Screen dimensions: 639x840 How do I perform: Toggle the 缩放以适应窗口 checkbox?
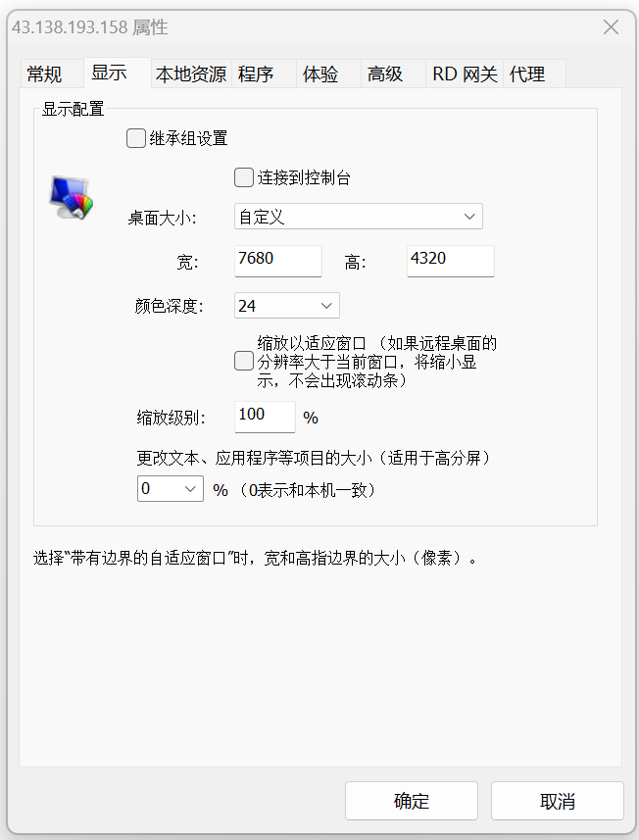[244, 361]
